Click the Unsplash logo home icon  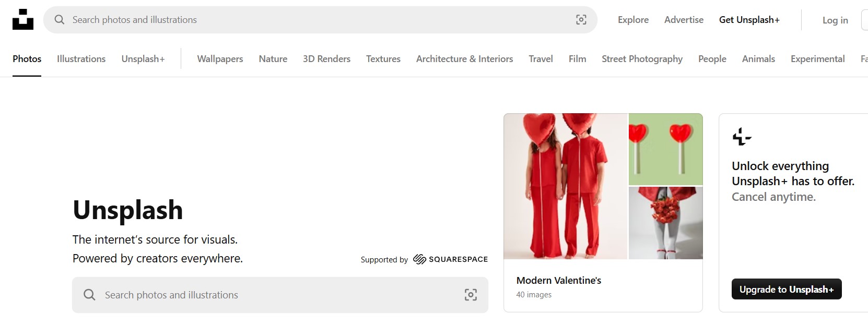(23, 20)
